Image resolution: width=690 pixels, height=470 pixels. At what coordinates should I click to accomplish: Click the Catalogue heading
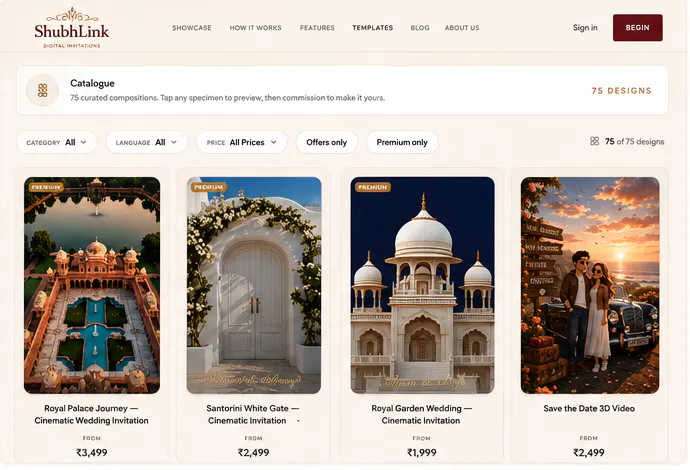[92, 83]
